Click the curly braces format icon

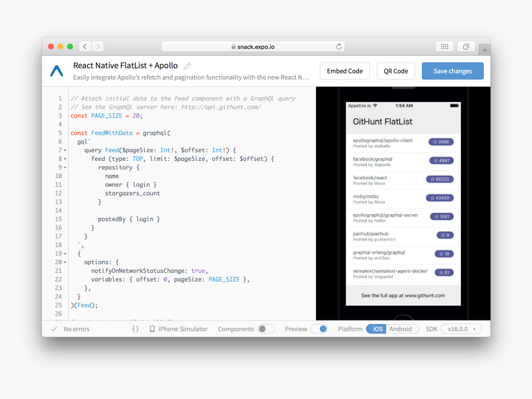coord(135,328)
